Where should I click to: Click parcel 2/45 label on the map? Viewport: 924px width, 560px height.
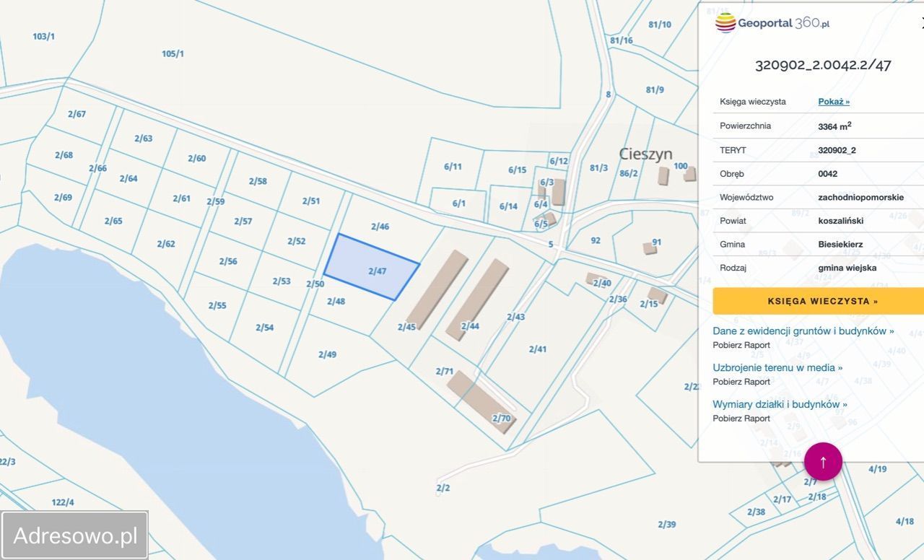click(406, 327)
